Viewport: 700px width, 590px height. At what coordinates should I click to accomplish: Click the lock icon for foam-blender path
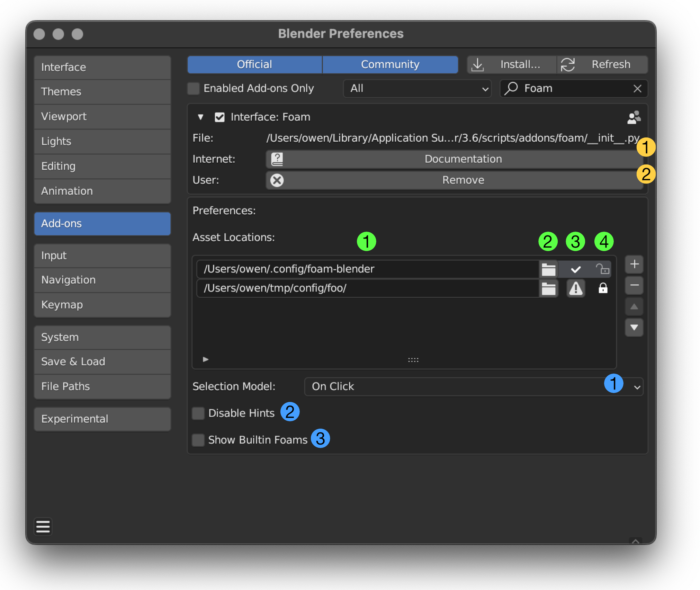coord(602,269)
